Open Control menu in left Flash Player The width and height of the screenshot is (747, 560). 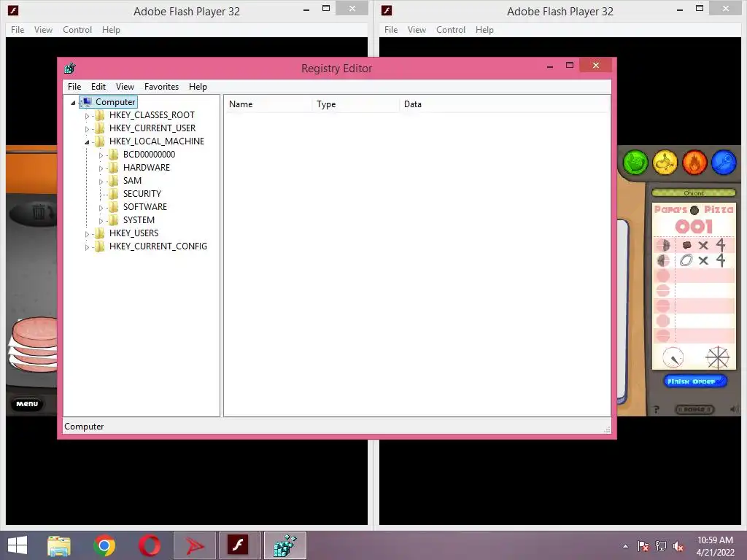click(77, 29)
